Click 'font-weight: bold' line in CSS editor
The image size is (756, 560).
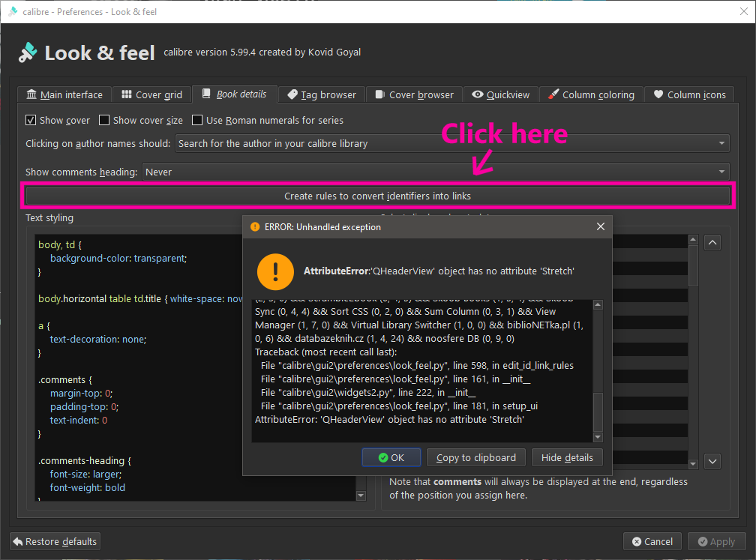pyautogui.click(x=87, y=488)
